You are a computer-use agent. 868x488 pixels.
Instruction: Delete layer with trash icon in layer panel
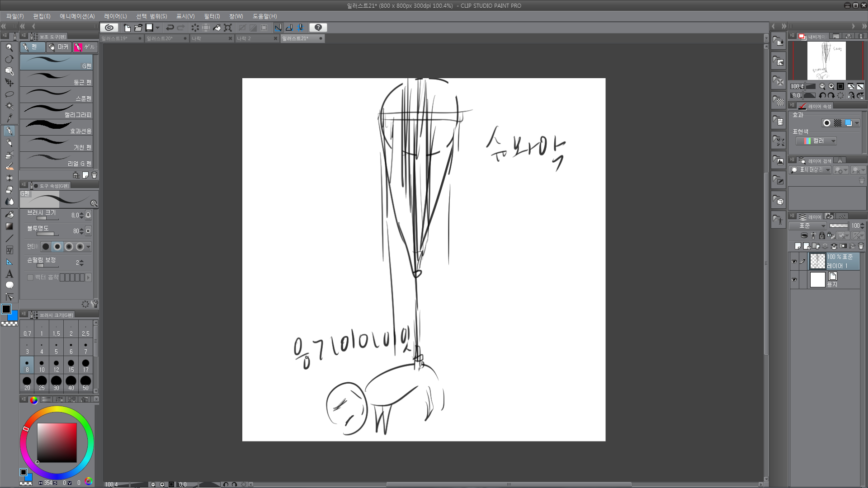click(861, 246)
